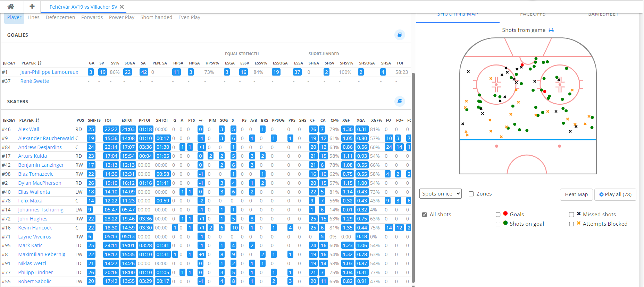The height and width of the screenshot is (287, 644).
Task: Sort skaters by the Player column icon
Action: pos(37,120)
